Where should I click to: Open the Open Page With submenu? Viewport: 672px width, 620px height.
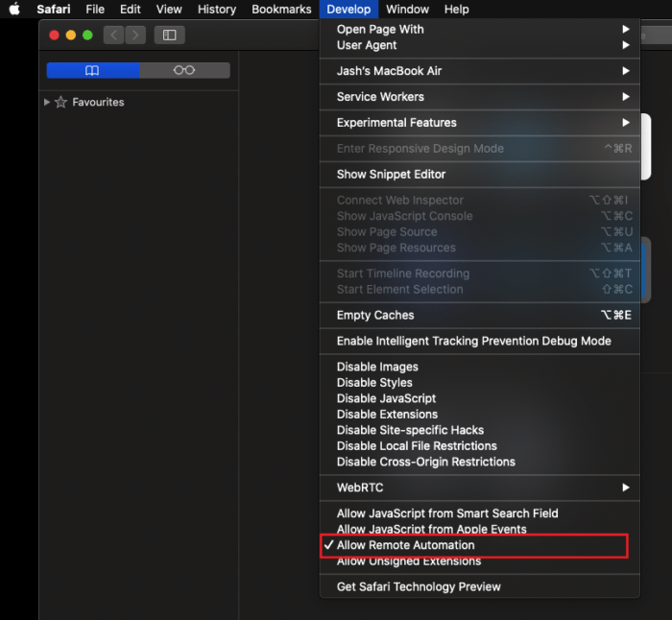tap(480, 29)
